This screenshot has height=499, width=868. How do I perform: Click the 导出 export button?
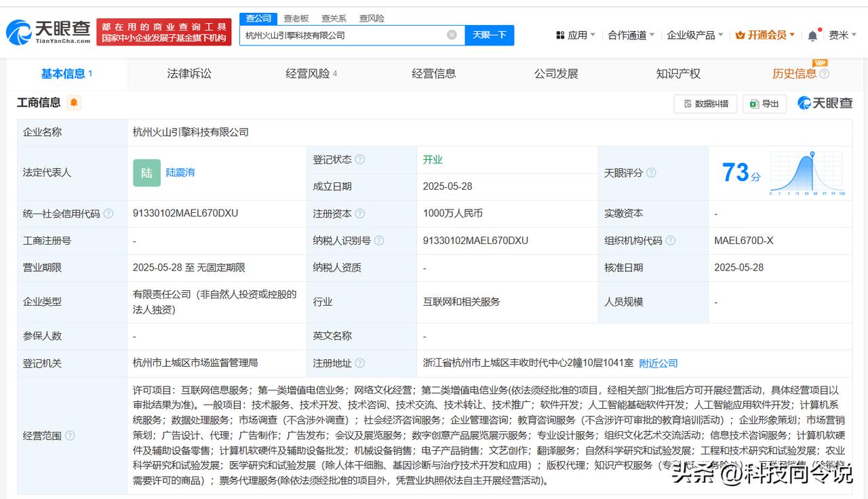764,104
